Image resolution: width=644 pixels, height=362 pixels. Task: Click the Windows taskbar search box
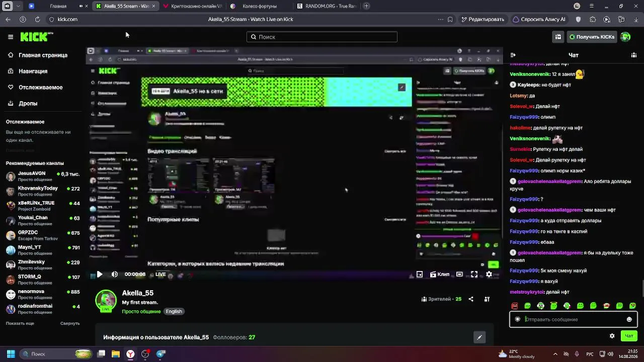[56, 354]
